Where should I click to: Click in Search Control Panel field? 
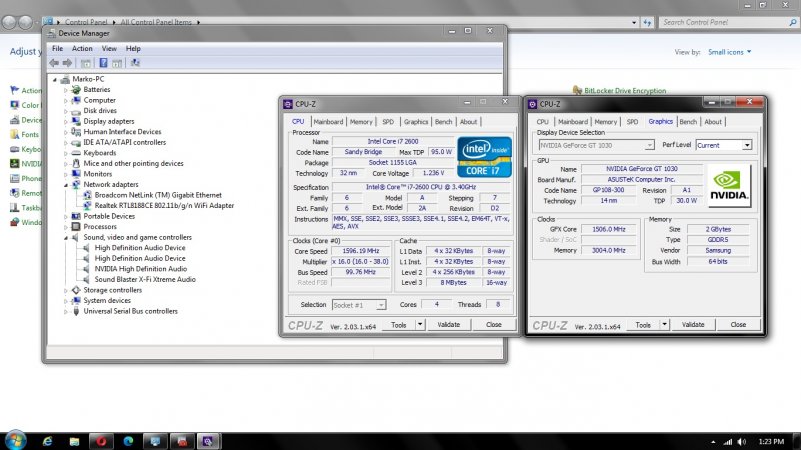[723, 22]
